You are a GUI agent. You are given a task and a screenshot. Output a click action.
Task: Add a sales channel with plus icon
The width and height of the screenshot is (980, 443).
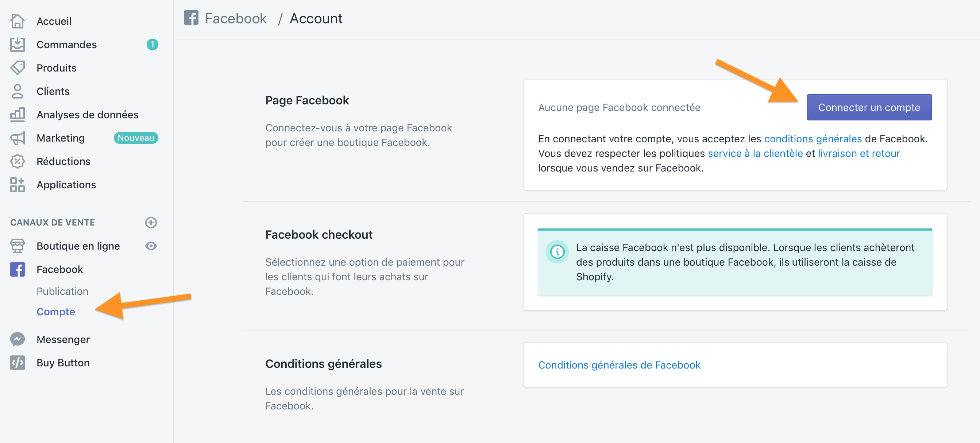[151, 223]
